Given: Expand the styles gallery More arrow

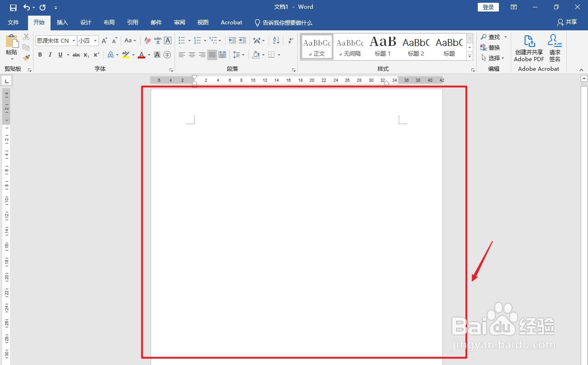Looking at the screenshot, I should point(469,56).
